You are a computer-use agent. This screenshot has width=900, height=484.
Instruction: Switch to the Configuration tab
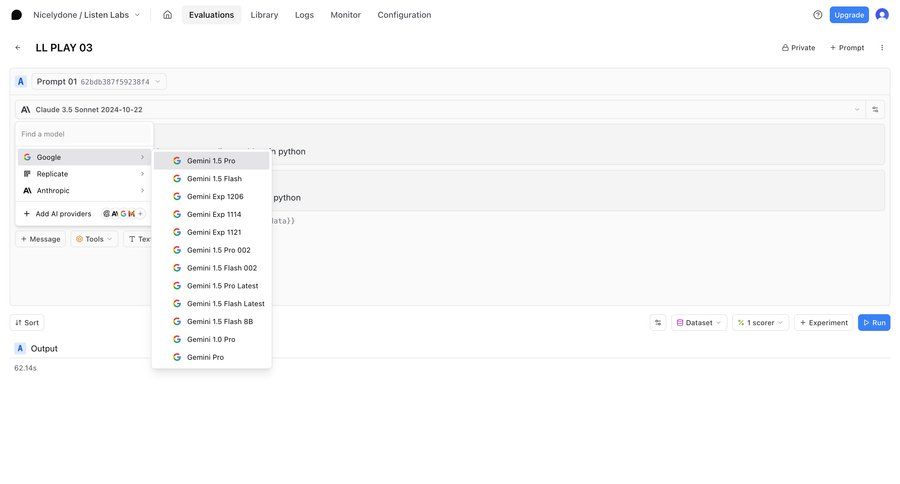tap(404, 15)
